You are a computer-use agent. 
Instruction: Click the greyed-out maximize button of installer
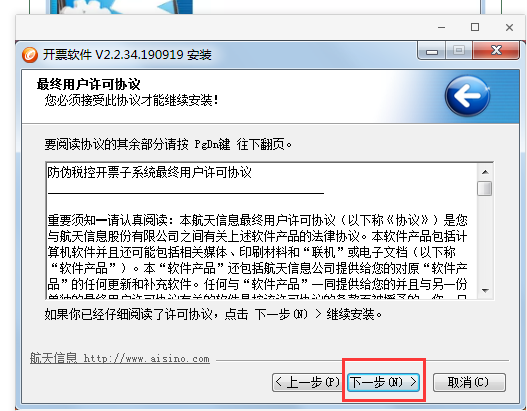(459, 51)
